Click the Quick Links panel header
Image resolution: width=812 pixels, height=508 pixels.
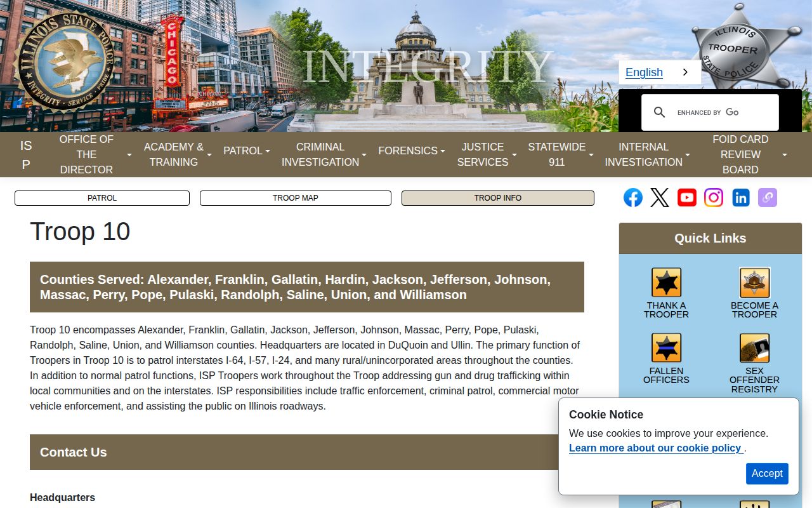tap(710, 239)
